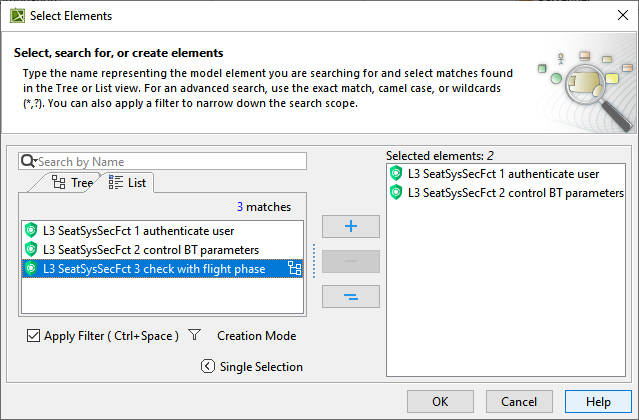Image resolution: width=639 pixels, height=420 pixels.
Task: Click shield icon of check with flight phase
Action: [31, 268]
